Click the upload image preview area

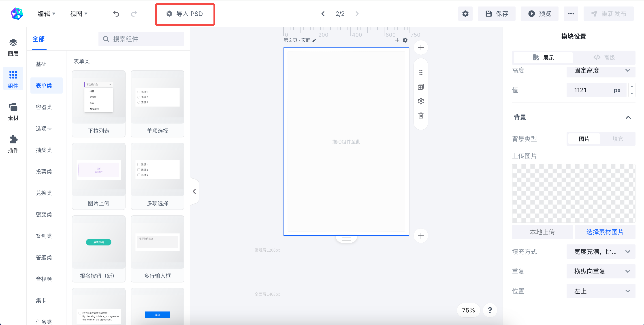pos(574,193)
